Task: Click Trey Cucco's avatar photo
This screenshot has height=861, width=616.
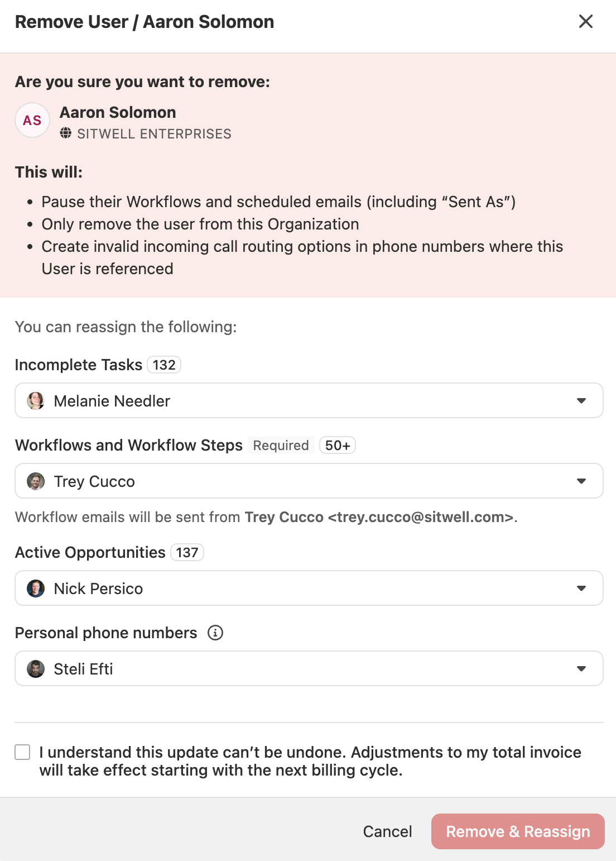Action: pos(36,481)
